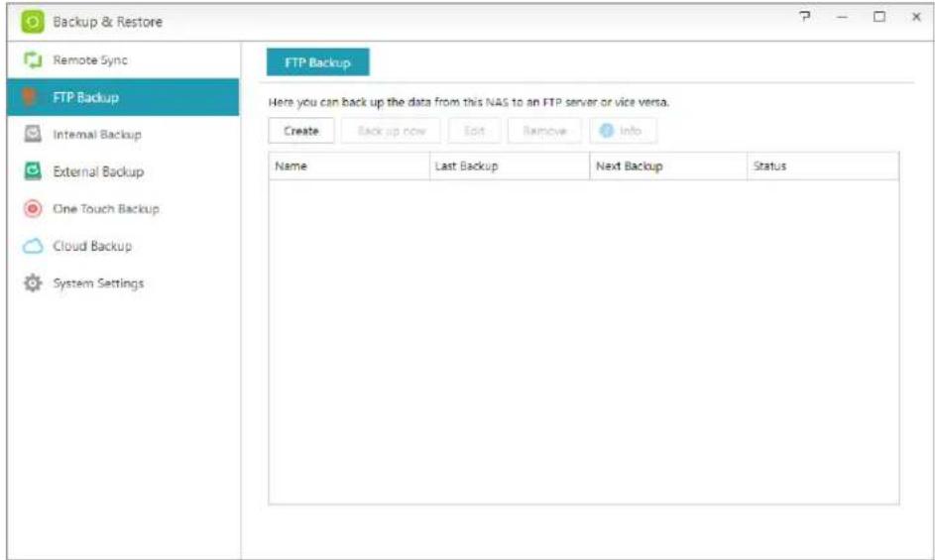Click the System Settings gear icon
Screen dimensions: 935x560
point(33,282)
